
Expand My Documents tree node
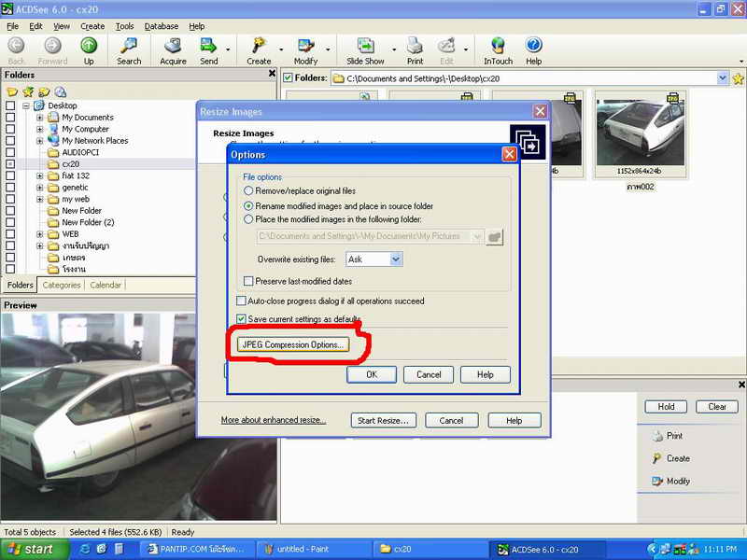tap(40, 118)
